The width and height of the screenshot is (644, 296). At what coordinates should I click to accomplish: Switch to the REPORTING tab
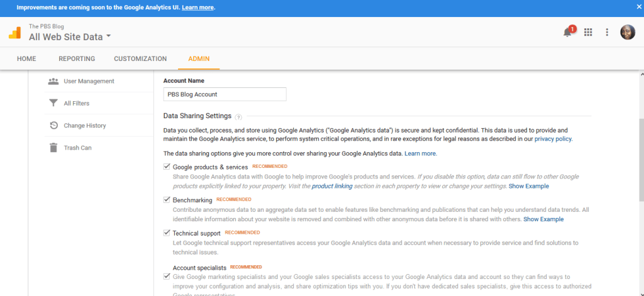pyautogui.click(x=77, y=58)
